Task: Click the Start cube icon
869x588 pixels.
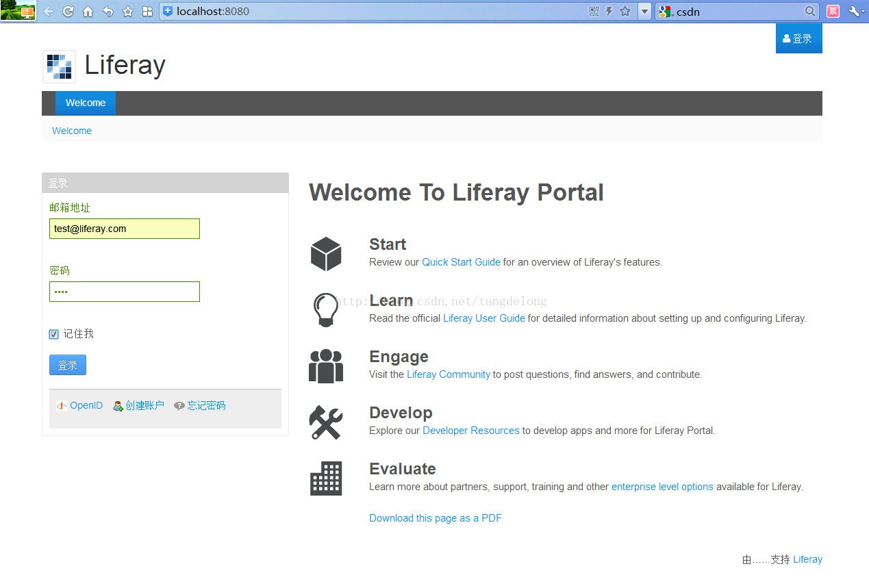Action: click(x=326, y=254)
